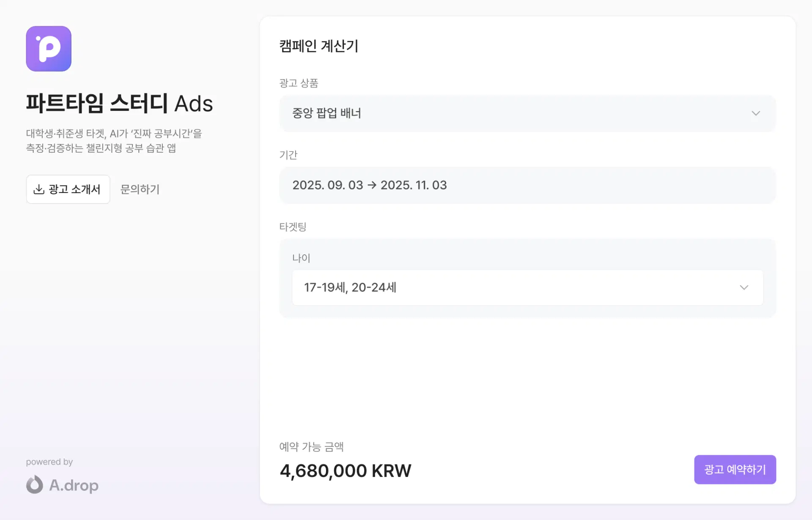The width and height of the screenshot is (812, 520).
Task: Click the end date 2025. 11. 03
Action: coord(414,185)
